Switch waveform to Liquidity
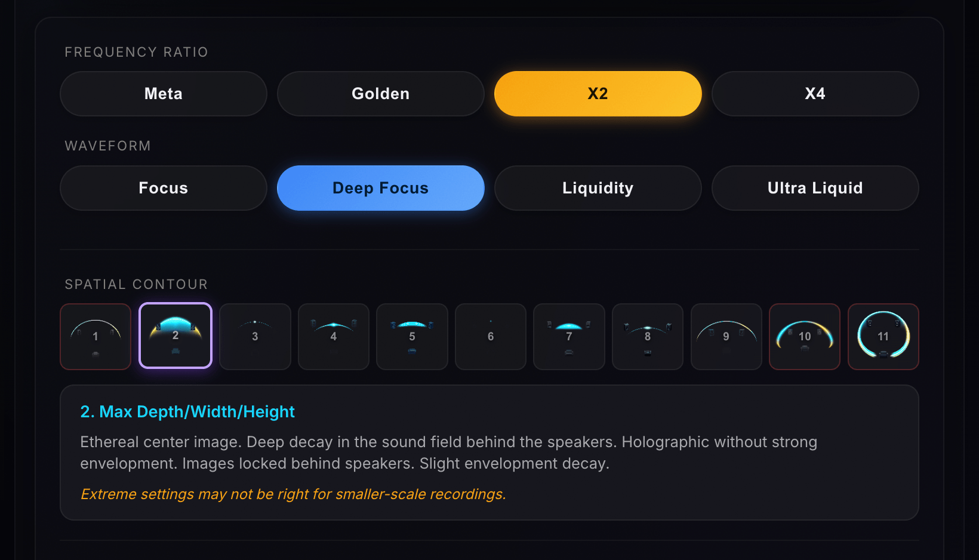The width and height of the screenshot is (979, 560). click(x=598, y=188)
